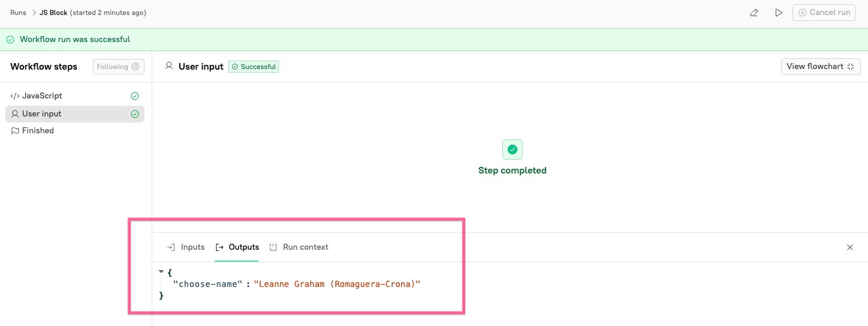Collapse the JSON output tree triangle
Viewport: 868px width, 326px height.
point(161,272)
